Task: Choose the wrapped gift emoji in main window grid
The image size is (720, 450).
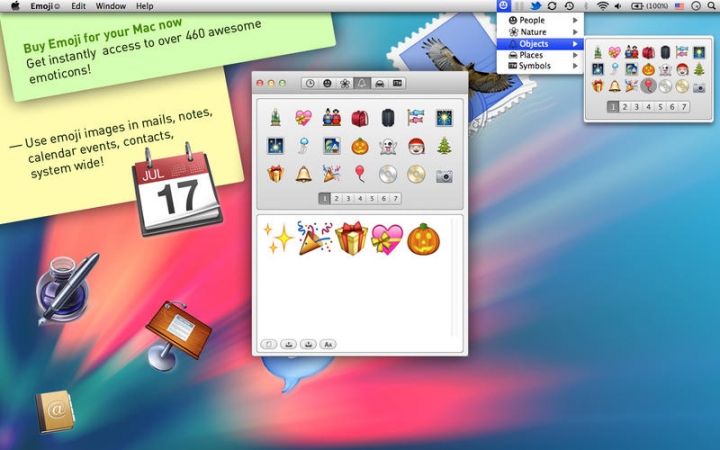Action: point(276,174)
